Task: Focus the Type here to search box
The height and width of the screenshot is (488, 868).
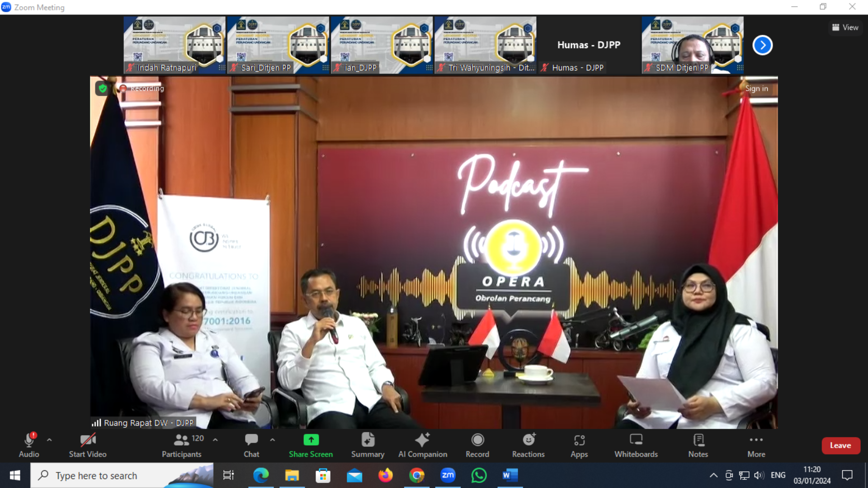Action: (122, 475)
